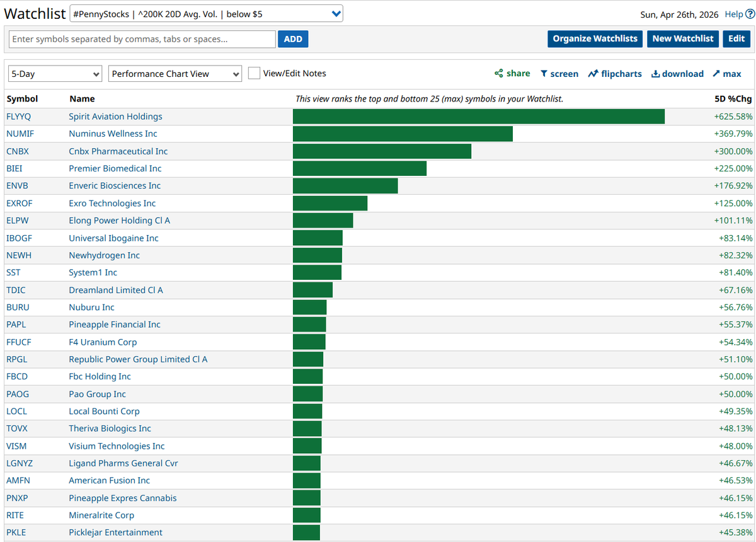Viewport: 756px width, 542px height.
Task: Open the FLYYQ symbol link
Action: (x=18, y=117)
